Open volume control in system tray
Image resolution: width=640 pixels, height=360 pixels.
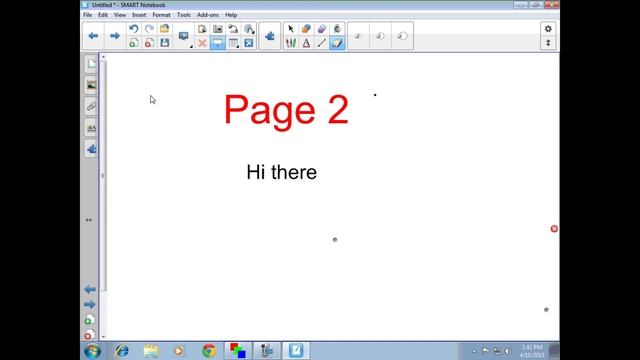(x=507, y=351)
